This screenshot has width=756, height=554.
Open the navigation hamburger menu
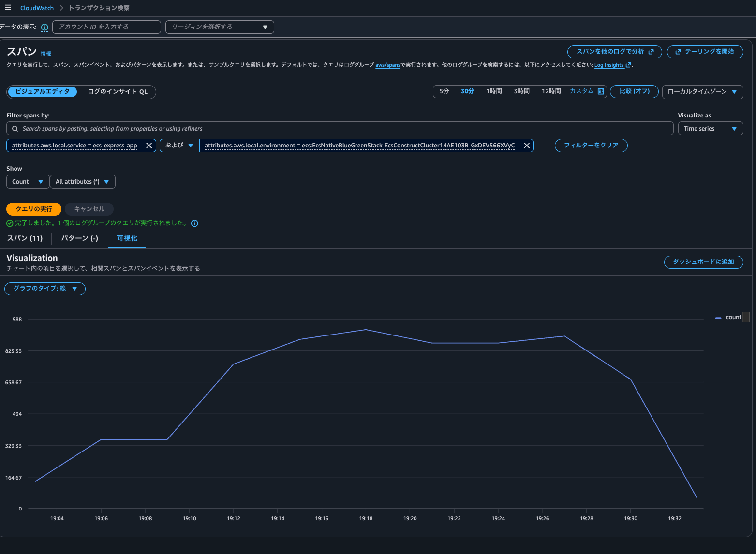pos(7,7)
